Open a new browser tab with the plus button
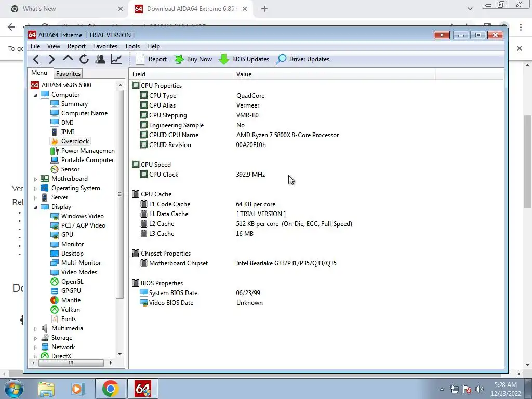 [x=264, y=9]
